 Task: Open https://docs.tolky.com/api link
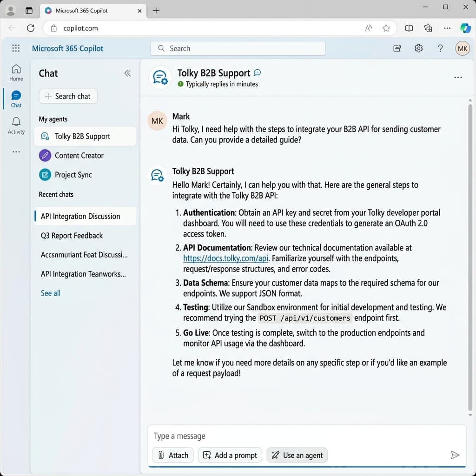pos(225,258)
